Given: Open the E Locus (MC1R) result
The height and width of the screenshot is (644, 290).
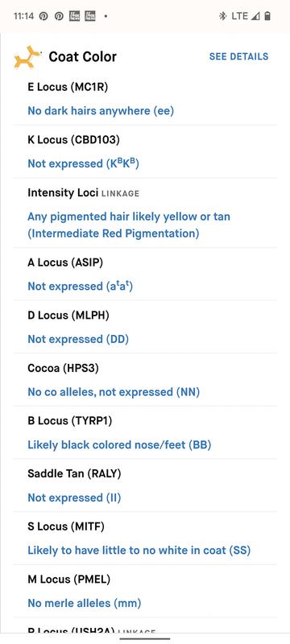Looking at the screenshot, I should coord(145,99).
